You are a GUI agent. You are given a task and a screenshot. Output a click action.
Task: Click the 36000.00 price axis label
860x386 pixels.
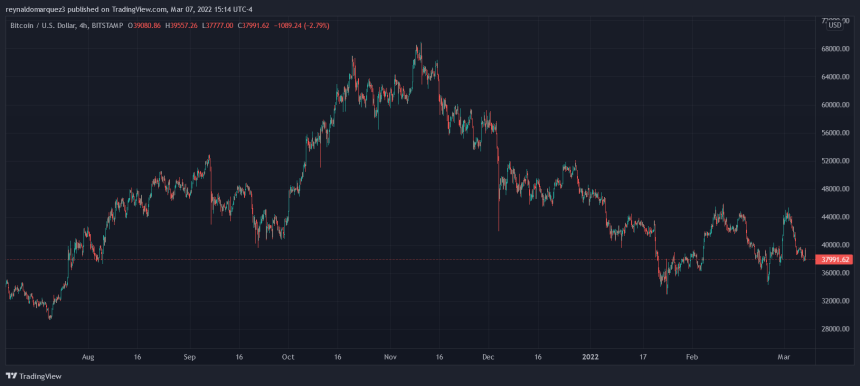click(x=835, y=273)
